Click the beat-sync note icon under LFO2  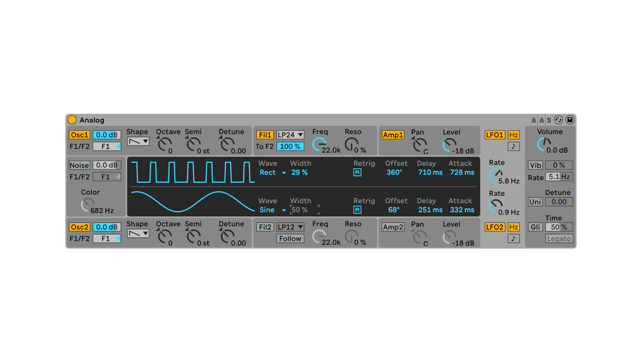513,238
